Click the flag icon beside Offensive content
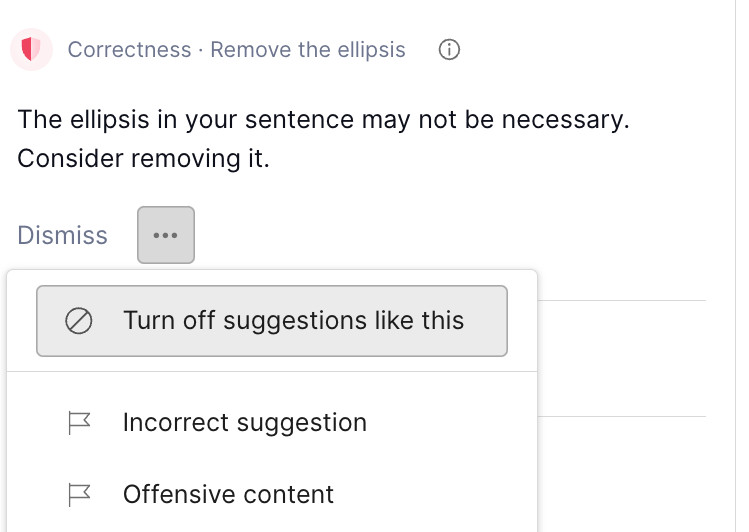Image resolution: width=749 pixels, height=532 pixels. tap(79, 494)
